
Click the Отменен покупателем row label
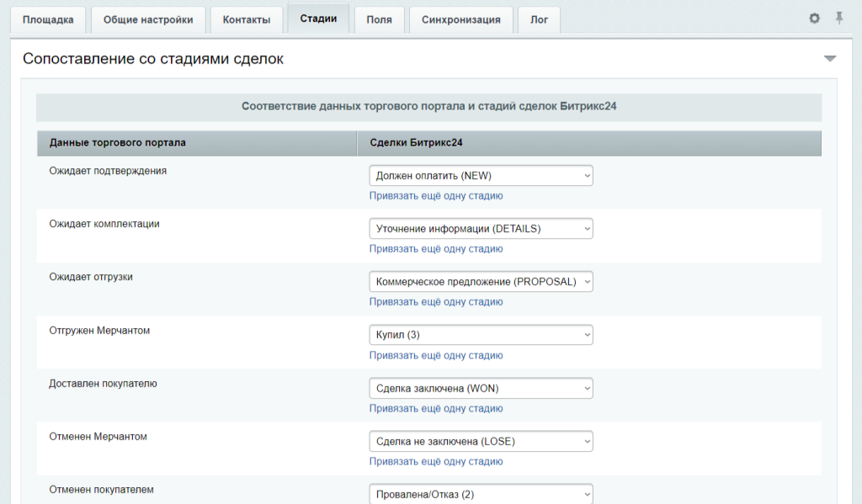(x=101, y=490)
